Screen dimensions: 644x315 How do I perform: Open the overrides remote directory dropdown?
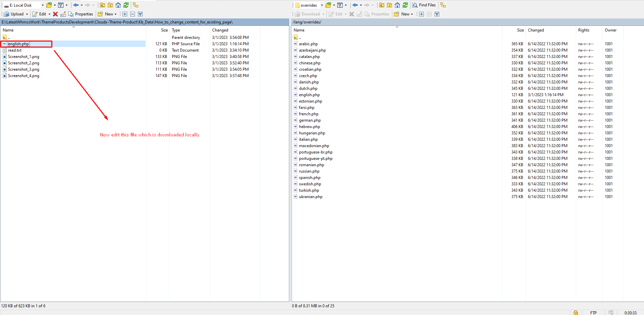pyautogui.click(x=322, y=5)
